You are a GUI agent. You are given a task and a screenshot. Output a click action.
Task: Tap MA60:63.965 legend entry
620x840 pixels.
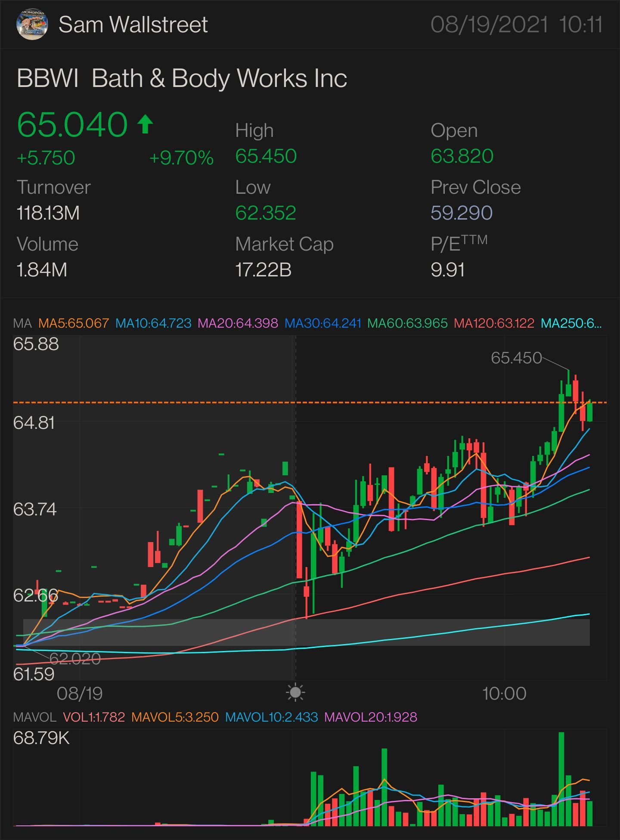coord(407,323)
